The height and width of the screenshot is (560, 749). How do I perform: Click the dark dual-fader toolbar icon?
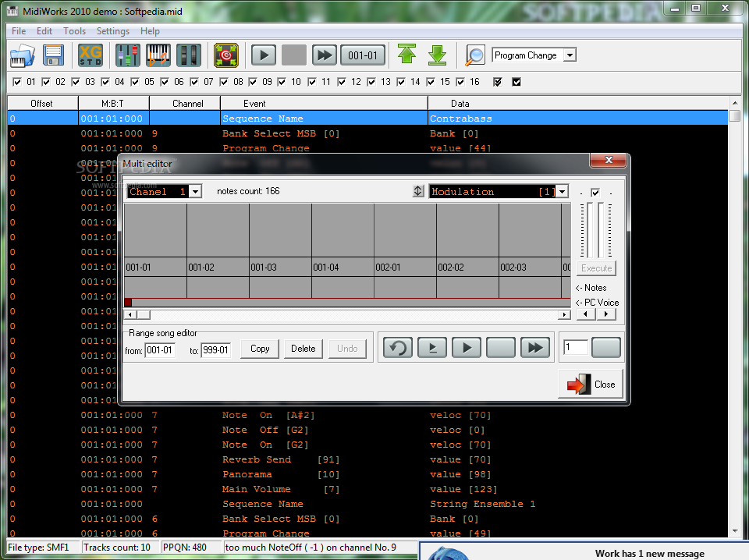[189, 55]
